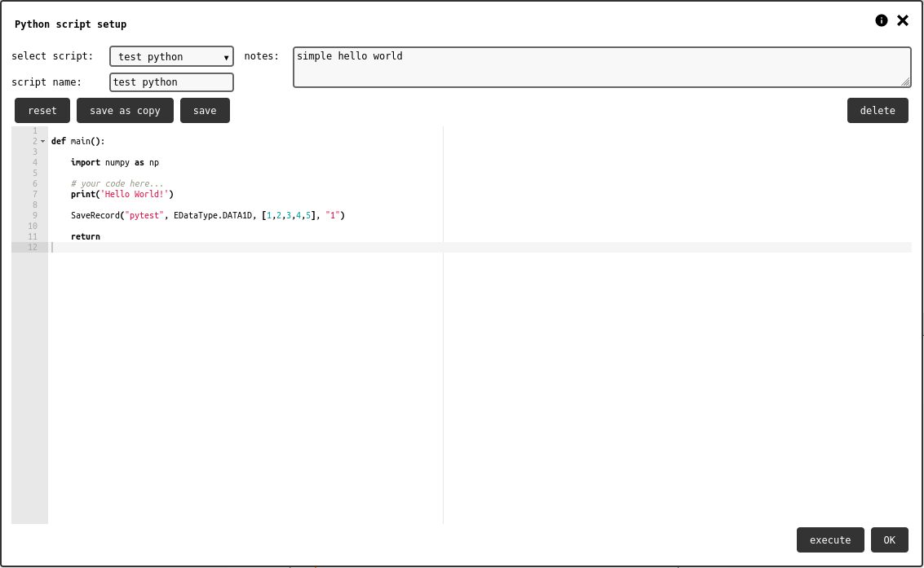
Task: Close the Python script setup dialog
Action: pyautogui.click(x=903, y=21)
